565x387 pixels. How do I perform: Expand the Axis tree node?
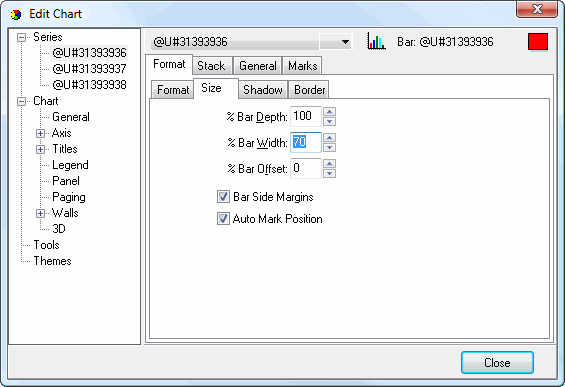click(40, 133)
